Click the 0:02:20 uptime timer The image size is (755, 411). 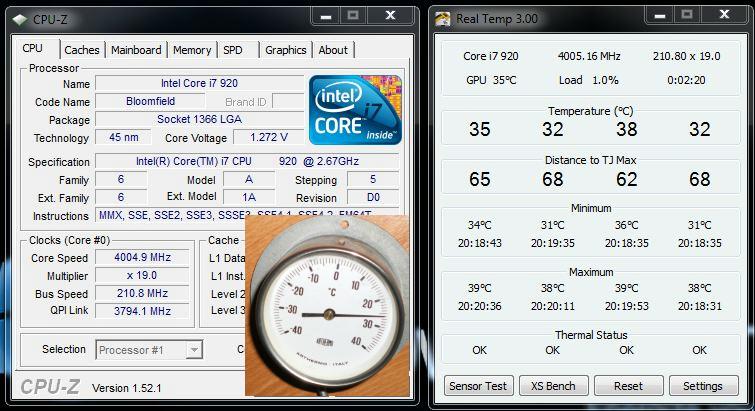pos(686,80)
